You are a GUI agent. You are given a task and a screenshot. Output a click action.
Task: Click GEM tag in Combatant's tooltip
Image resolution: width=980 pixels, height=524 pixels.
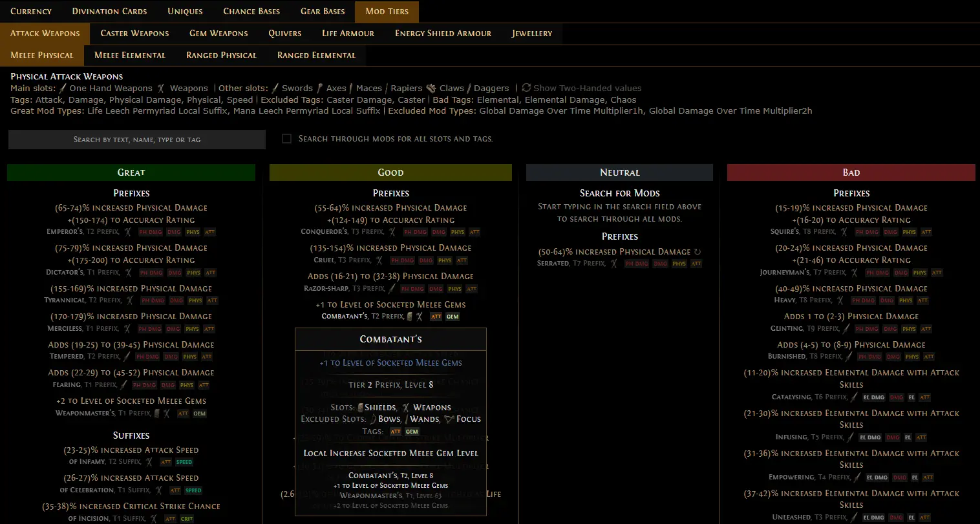pyautogui.click(x=412, y=432)
